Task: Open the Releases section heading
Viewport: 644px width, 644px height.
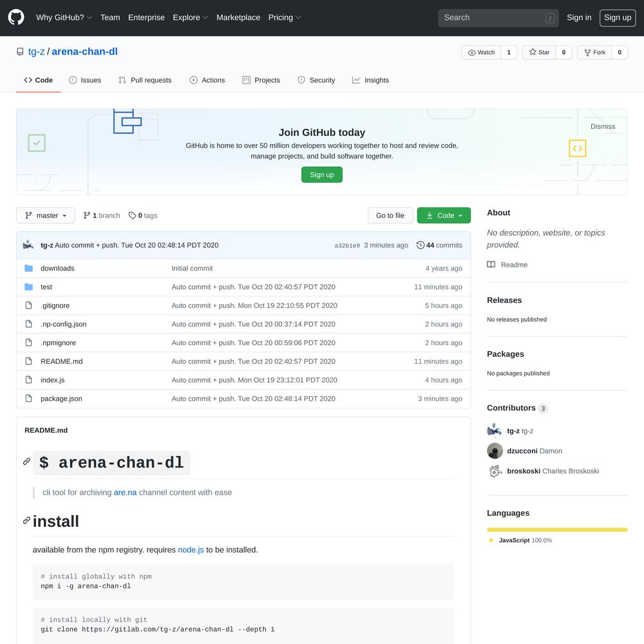Action: [x=504, y=300]
